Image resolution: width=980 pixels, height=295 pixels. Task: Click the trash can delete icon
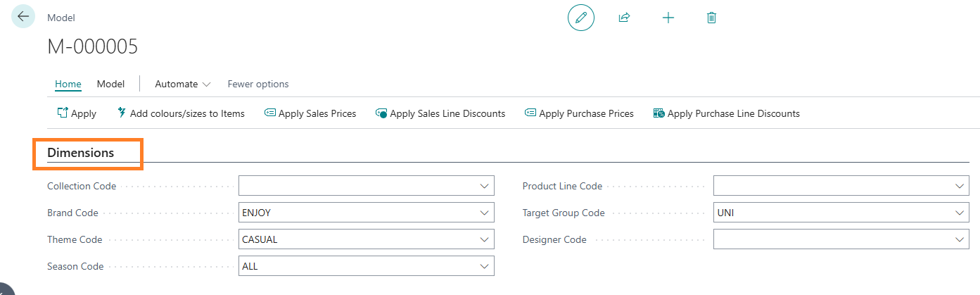(x=711, y=18)
